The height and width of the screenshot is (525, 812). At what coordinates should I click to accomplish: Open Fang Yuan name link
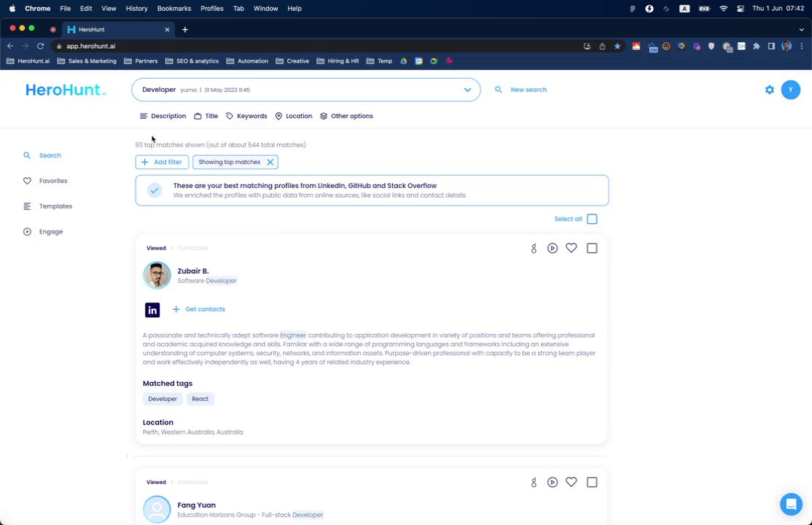click(197, 505)
